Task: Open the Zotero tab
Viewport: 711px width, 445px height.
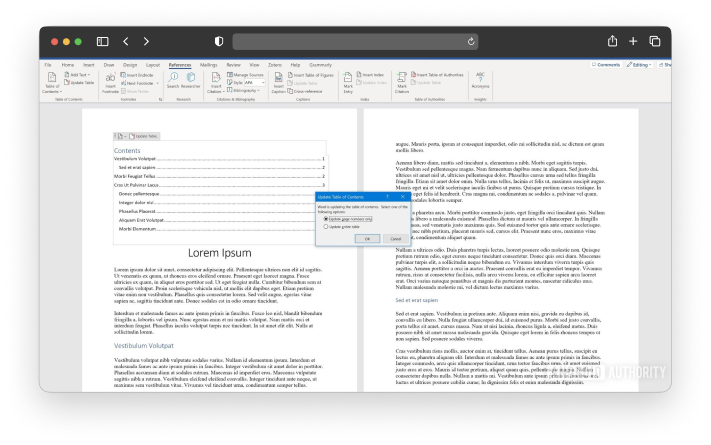Action: click(275, 65)
